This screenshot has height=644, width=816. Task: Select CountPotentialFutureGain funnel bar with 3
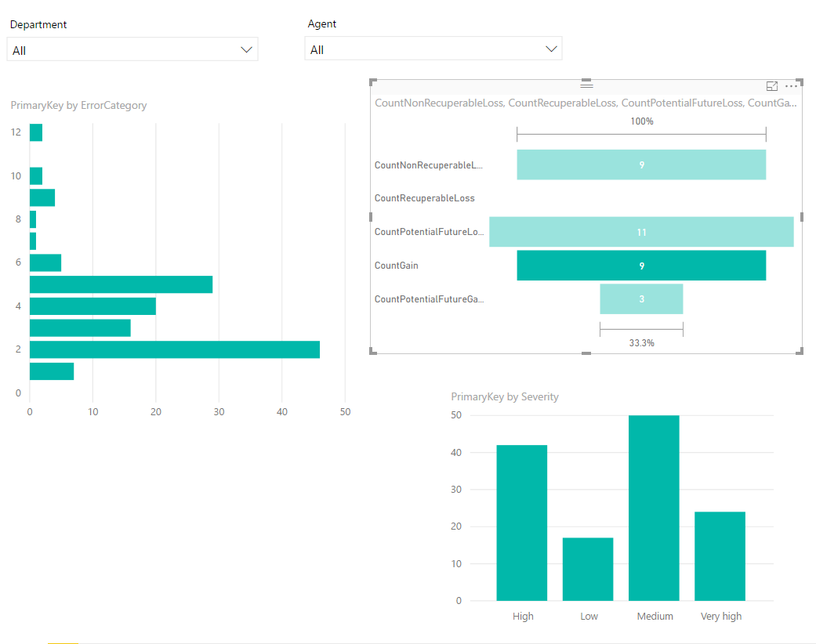pos(641,299)
